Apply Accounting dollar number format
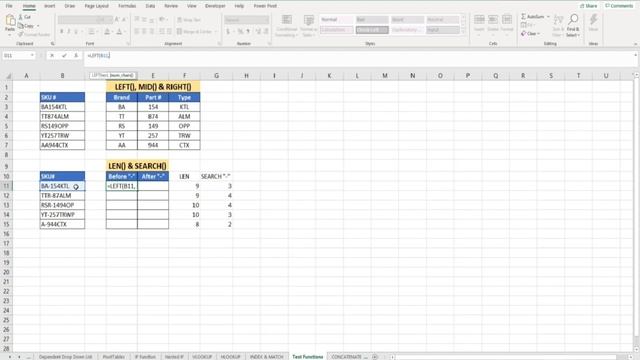The height and width of the screenshot is (360, 640). point(228,31)
